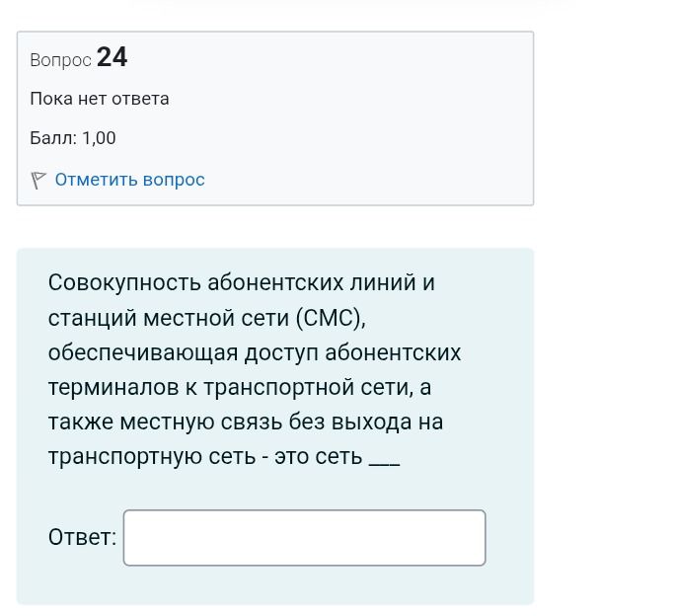The width and height of the screenshot is (676, 616).
Task: Click the word обеспечивающая in the question
Action: [x=143, y=352]
